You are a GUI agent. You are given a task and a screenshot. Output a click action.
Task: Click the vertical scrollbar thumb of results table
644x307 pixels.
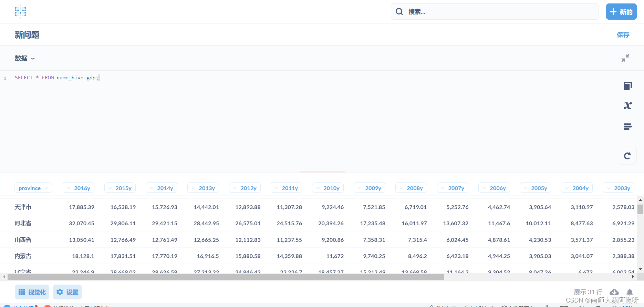pyautogui.click(x=640, y=209)
